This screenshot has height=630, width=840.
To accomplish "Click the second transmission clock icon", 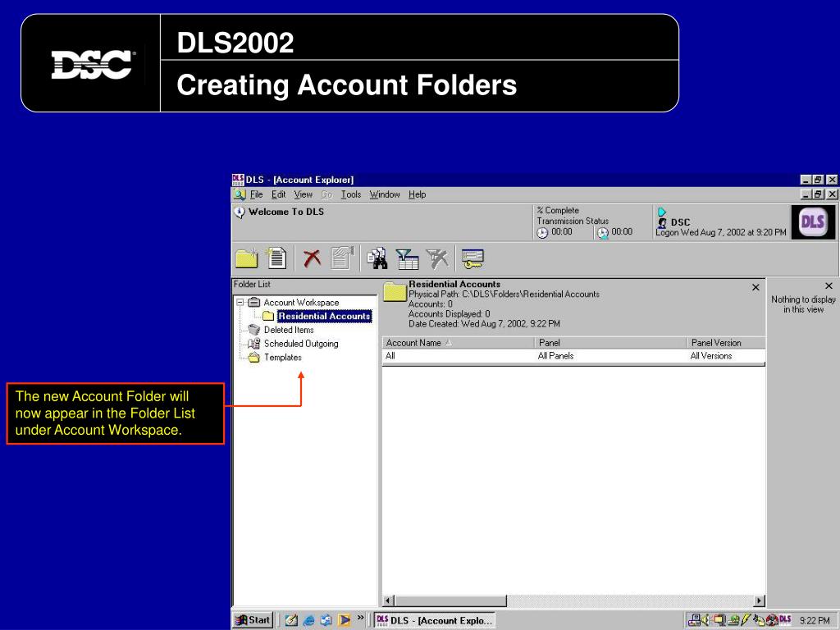I will pos(603,232).
